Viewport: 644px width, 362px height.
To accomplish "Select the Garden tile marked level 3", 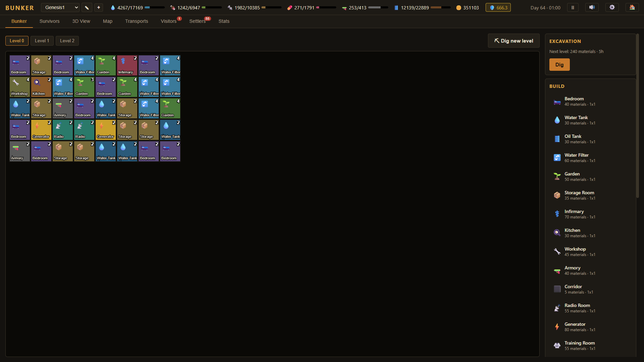I will click(84, 87).
